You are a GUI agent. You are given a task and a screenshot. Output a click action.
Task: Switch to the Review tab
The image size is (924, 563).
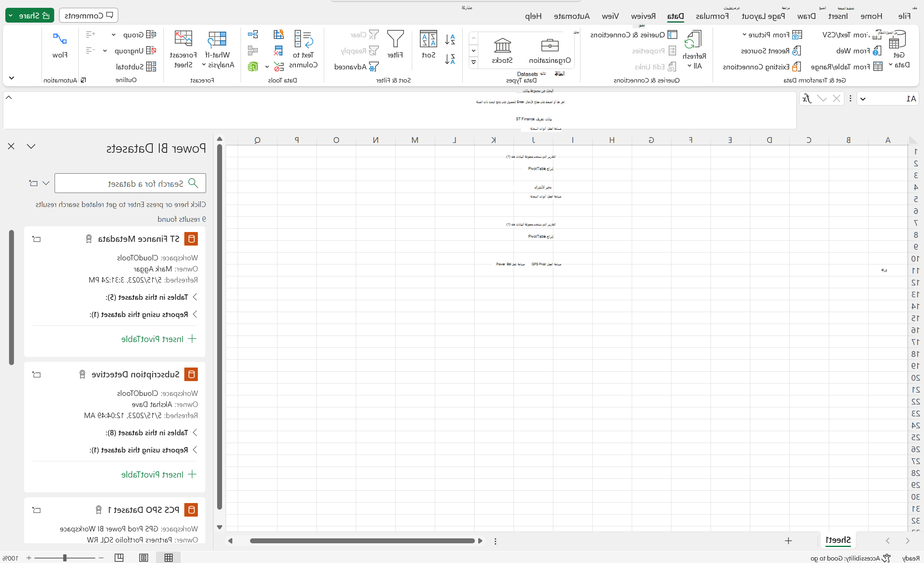click(x=643, y=16)
